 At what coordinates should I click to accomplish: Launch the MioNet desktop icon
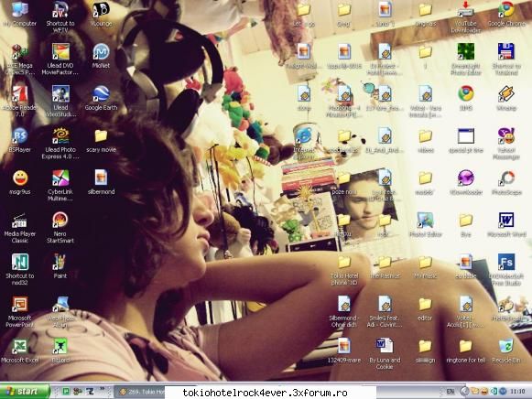pyautogui.click(x=101, y=56)
